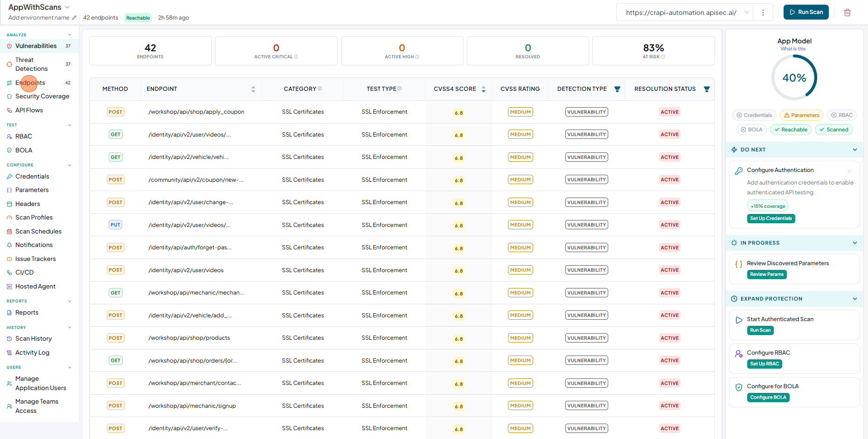Click the Run Scan button under Authenticated Scan
The height and width of the screenshot is (439, 868).
pyautogui.click(x=760, y=330)
